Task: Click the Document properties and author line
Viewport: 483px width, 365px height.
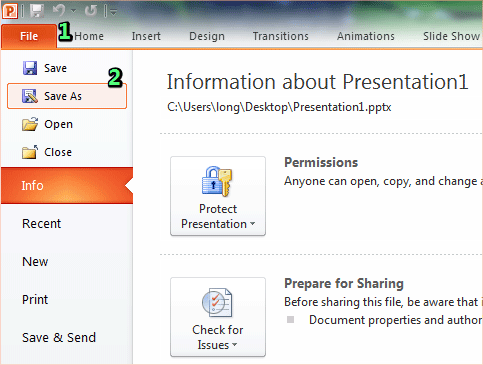Action: tap(396, 320)
